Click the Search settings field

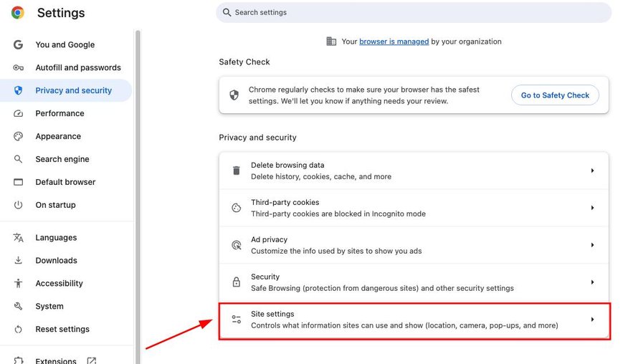click(414, 12)
